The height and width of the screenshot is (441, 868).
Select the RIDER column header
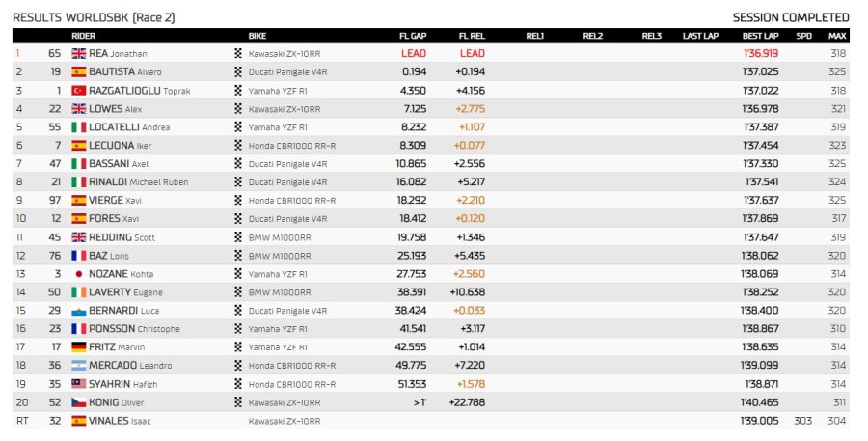coord(83,36)
